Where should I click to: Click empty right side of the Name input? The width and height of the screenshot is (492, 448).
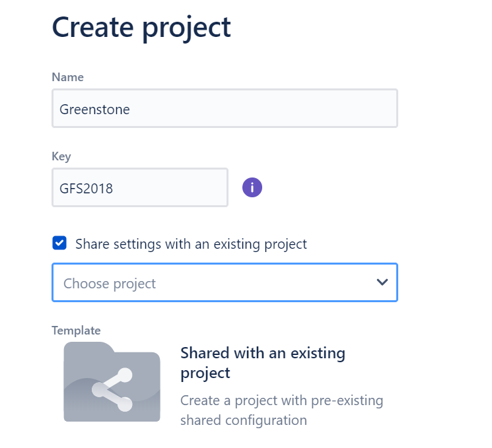tap(283, 108)
